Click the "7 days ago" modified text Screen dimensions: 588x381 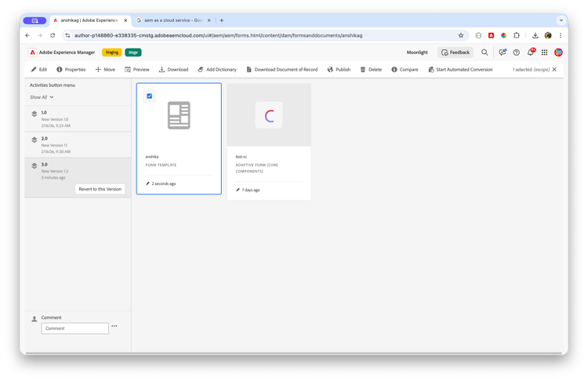251,190
